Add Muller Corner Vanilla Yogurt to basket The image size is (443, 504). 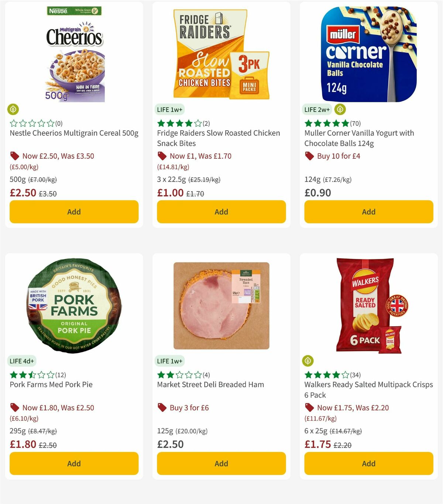pyautogui.click(x=368, y=212)
